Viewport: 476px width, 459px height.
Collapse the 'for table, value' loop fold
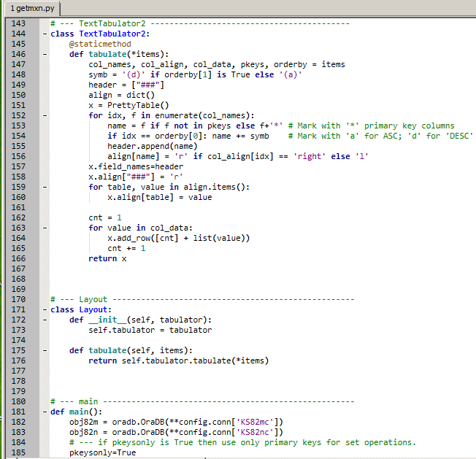45,187
